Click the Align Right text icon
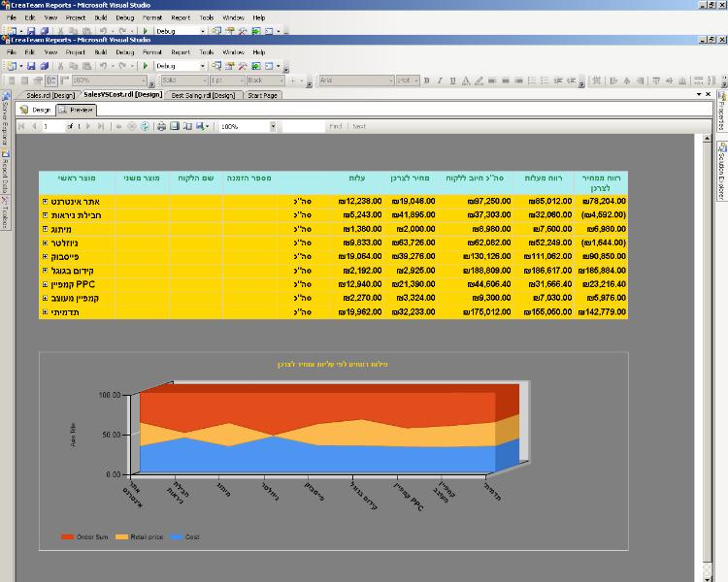 pos(518,81)
